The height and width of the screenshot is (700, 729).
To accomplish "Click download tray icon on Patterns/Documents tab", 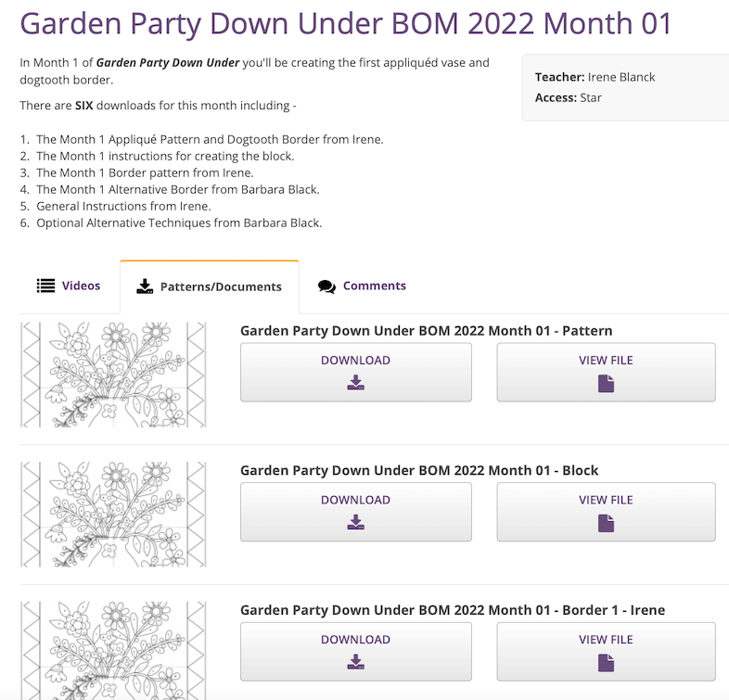I will 144,286.
